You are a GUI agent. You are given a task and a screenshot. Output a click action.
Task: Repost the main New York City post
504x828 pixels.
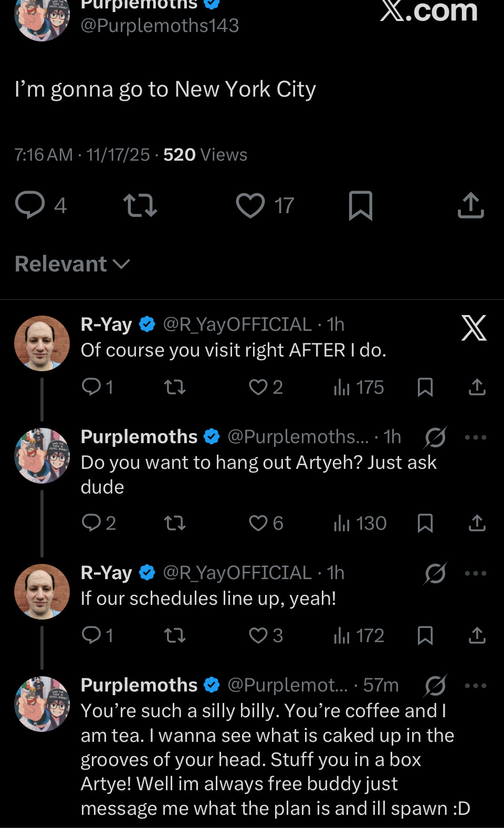[x=140, y=205]
